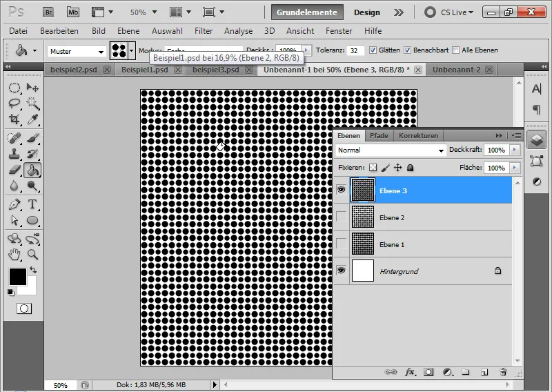Select the Zoom tool

[x=32, y=254]
